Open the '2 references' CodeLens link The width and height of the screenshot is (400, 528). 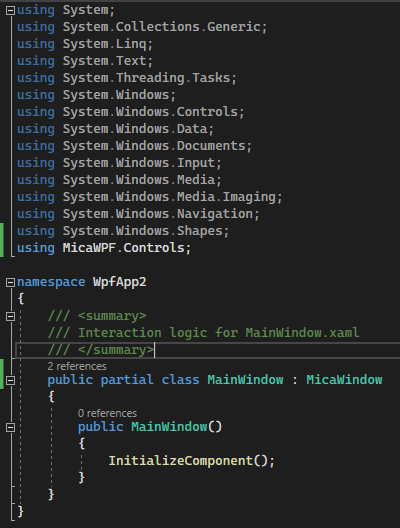coord(77,366)
